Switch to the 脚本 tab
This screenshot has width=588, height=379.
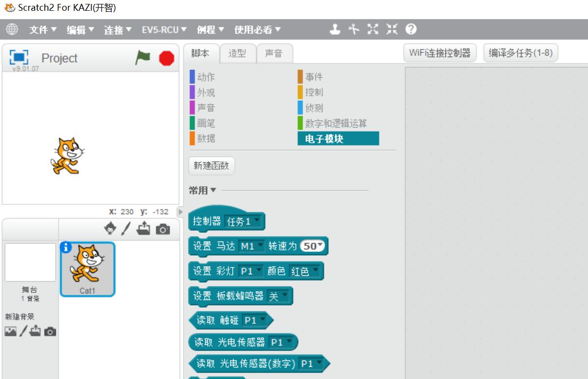pyautogui.click(x=200, y=53)
